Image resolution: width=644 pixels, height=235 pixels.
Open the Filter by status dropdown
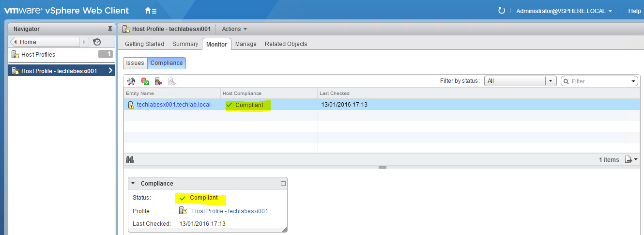click(521, 81)
